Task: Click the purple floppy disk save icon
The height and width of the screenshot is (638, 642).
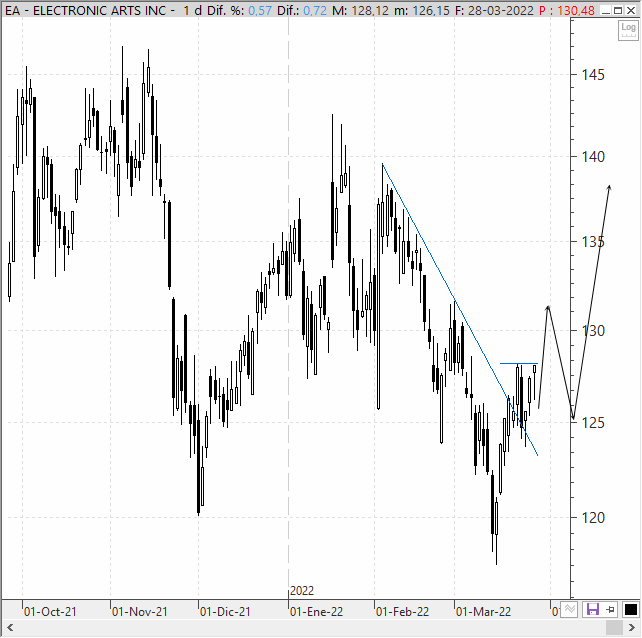Action: (592, 609)
